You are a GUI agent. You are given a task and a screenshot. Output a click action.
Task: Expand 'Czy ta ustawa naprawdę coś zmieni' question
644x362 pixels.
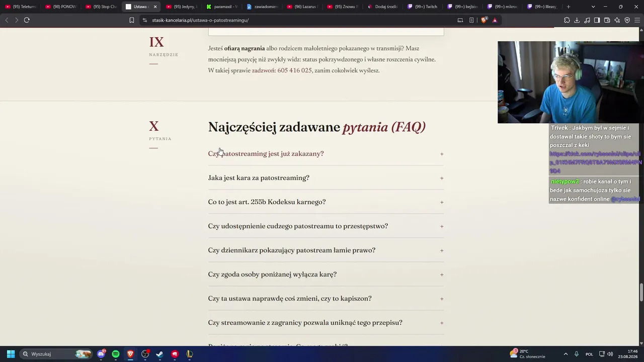point(326,299)
